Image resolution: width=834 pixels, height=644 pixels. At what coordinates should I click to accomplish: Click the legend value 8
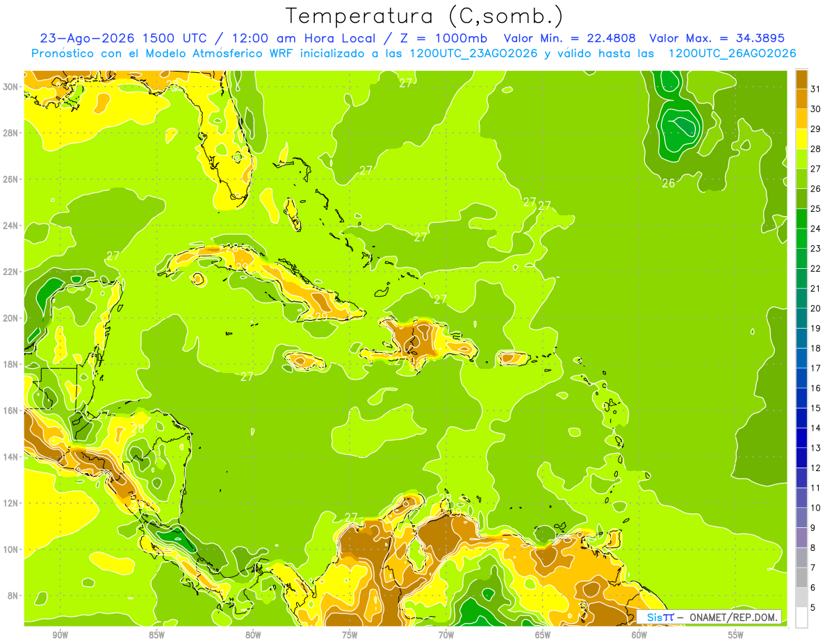[813, 548]
